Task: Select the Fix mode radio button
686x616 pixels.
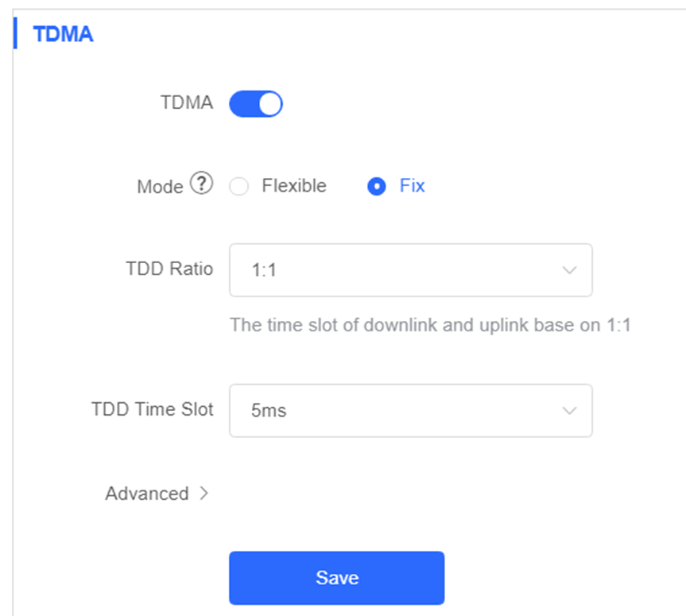Action: pyautogui.click(x=377, y=186)
